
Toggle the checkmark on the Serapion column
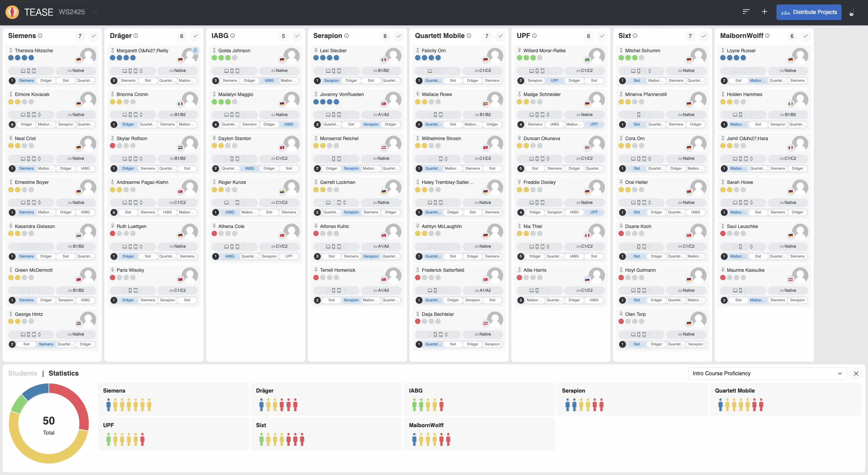pyautogui.click(x=399, y=36)
